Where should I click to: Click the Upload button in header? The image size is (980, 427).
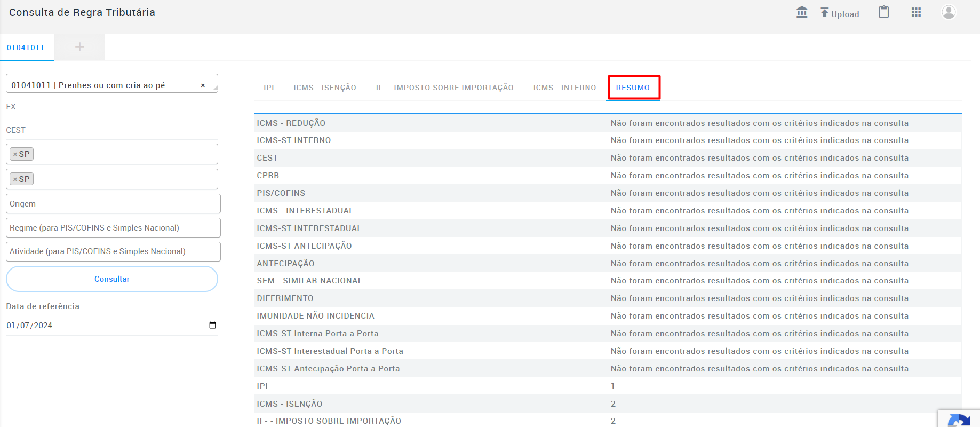840,13
